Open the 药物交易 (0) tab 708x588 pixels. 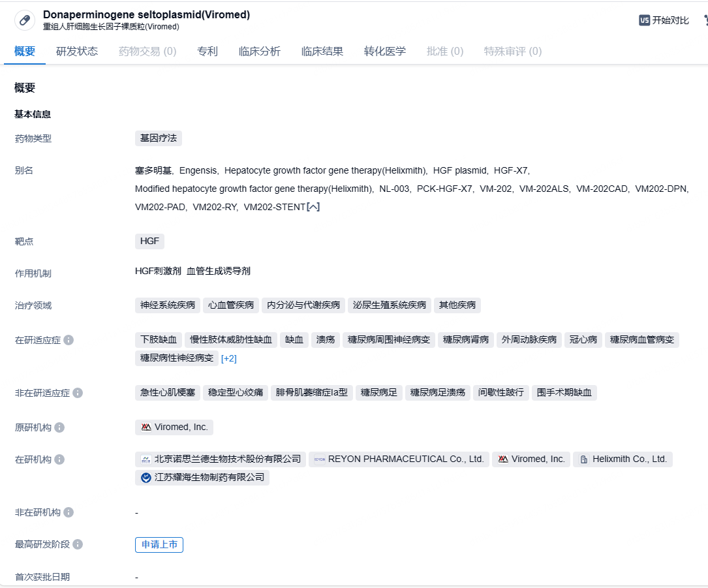(147, 51)
